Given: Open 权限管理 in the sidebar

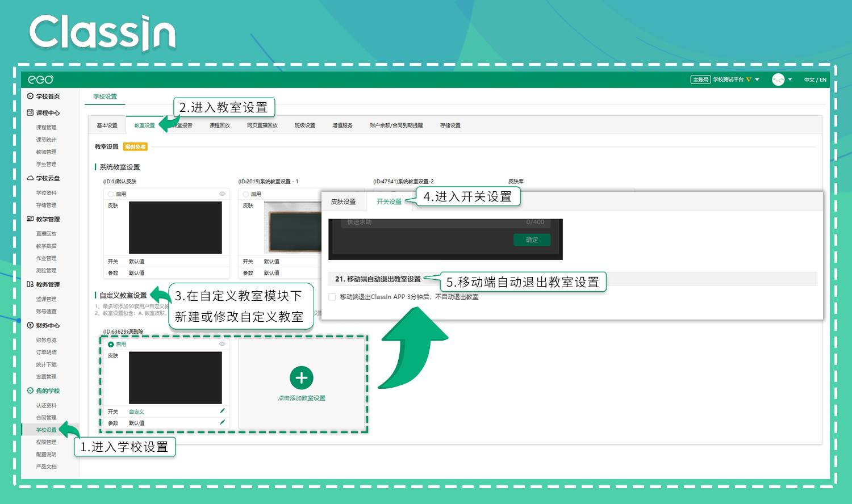Looking at the screenshot, I should coord(47,442).
